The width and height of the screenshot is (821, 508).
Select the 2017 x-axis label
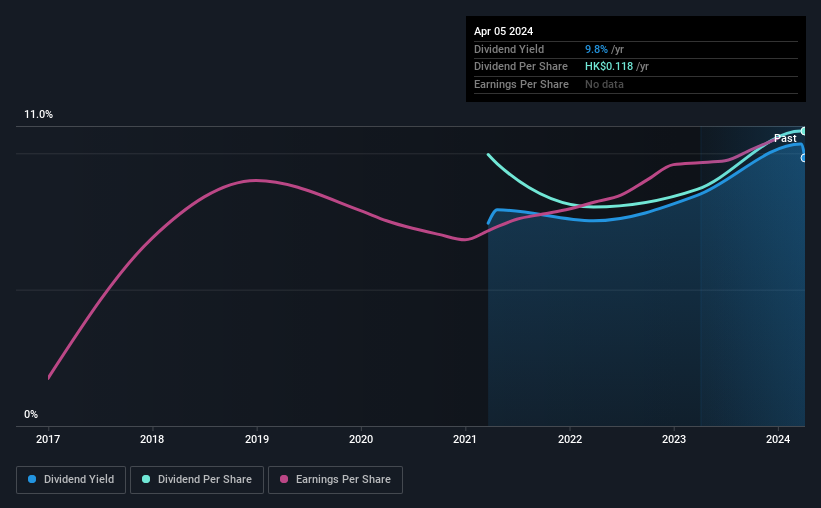(48, 439)
